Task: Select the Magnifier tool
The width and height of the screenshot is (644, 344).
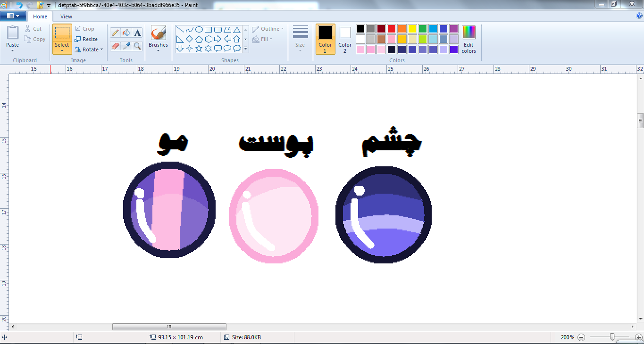Action: (x=137, y=46)
